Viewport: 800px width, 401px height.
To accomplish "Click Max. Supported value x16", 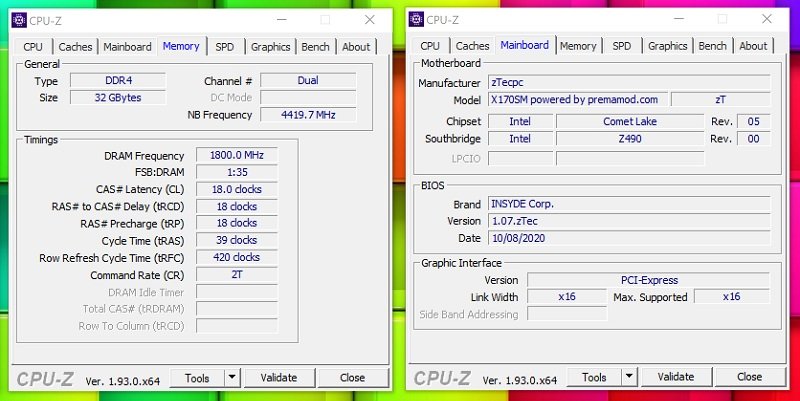I will click(732, 297).
